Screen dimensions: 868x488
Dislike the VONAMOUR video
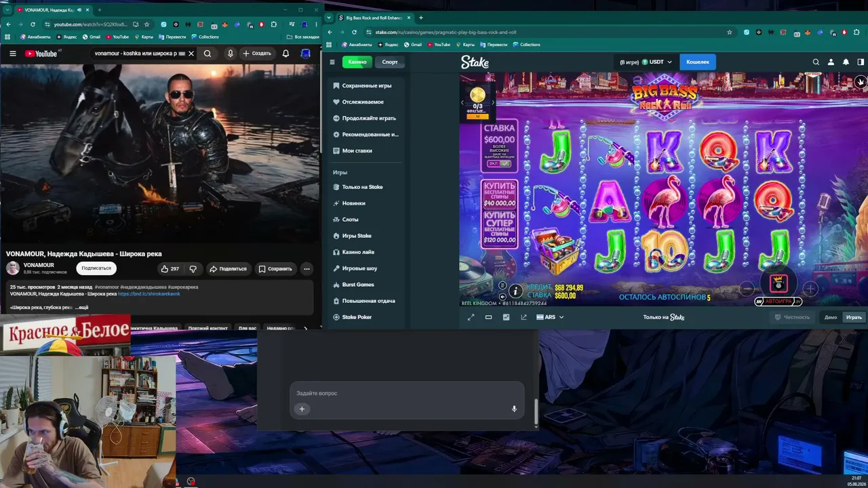193,269
